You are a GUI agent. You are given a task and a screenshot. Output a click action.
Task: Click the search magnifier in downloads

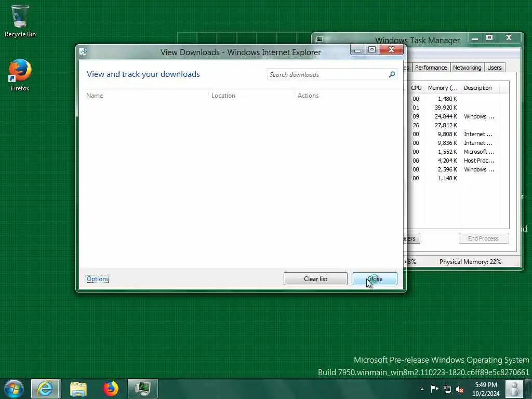(x=392, y=74)
